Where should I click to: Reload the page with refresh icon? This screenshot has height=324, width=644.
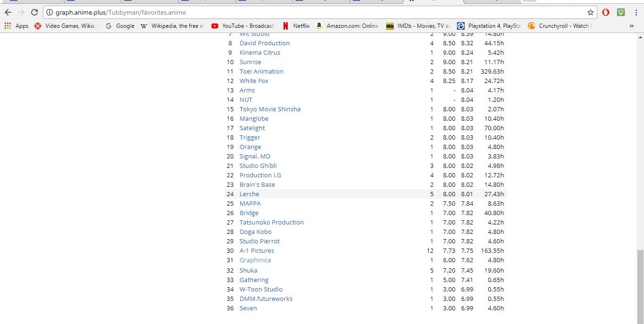[x=34, y=12]
